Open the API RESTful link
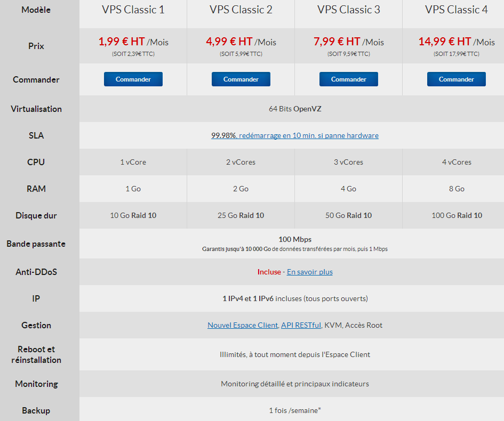The image size is (504, 421). [301, 325]
